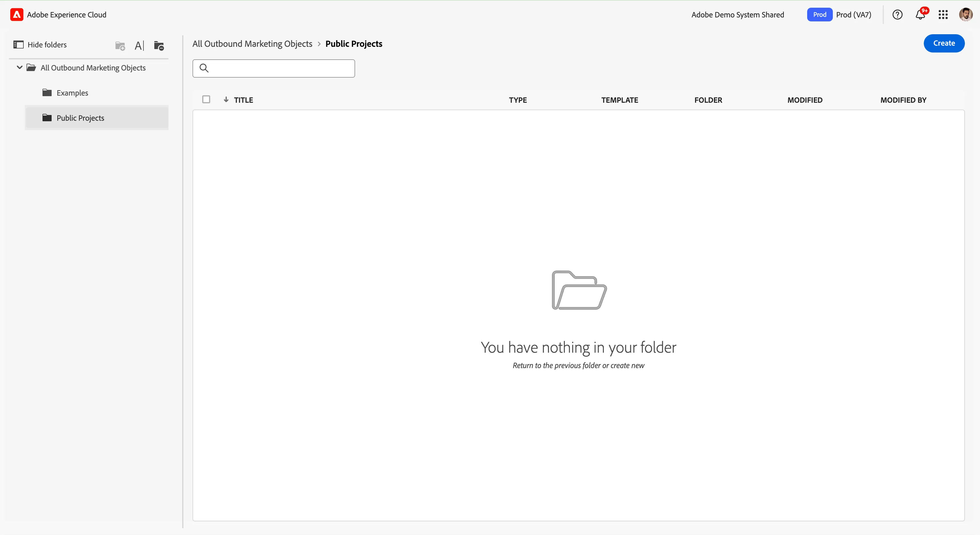Sort by MODIFIED BY column
This screenshot has width=980, height=535.
[903, 100]
